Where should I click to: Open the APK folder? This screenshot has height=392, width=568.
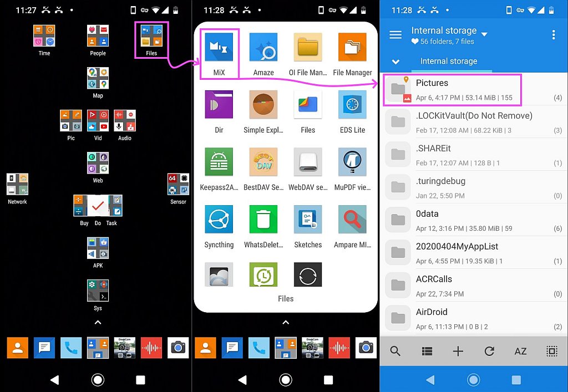click(98, 248)
